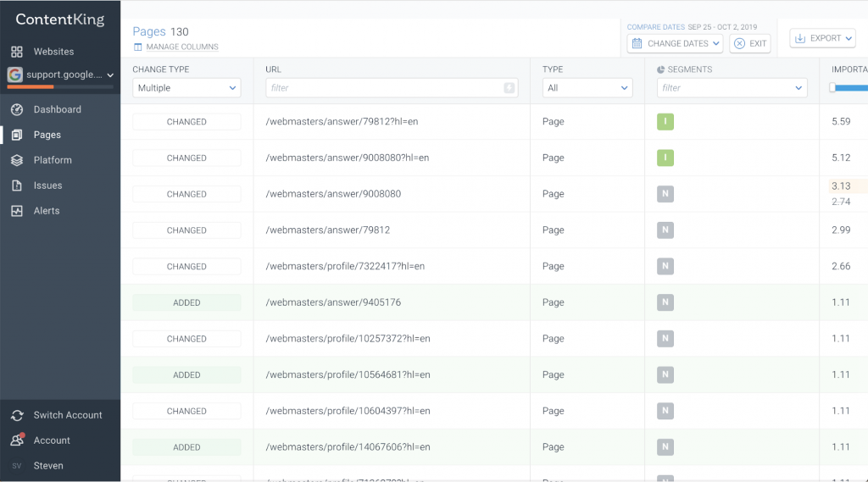Open Platform section

click(53, 160)
